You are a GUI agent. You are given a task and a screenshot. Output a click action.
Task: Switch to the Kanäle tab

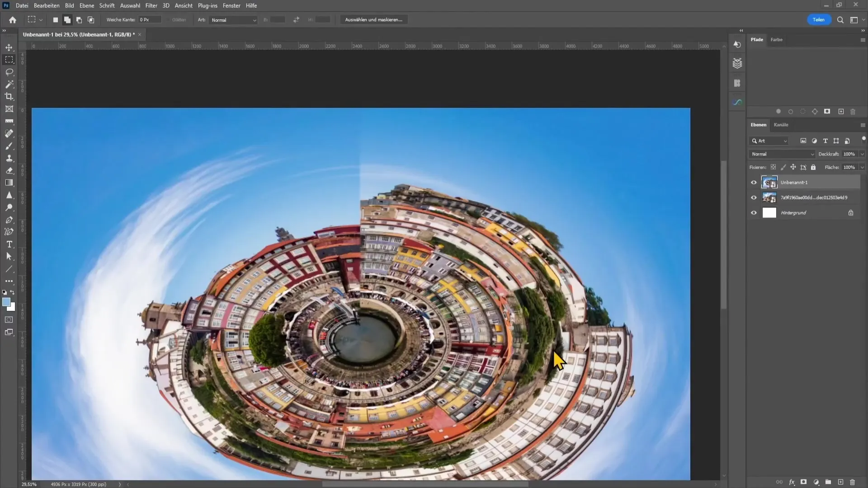point(781,125)
